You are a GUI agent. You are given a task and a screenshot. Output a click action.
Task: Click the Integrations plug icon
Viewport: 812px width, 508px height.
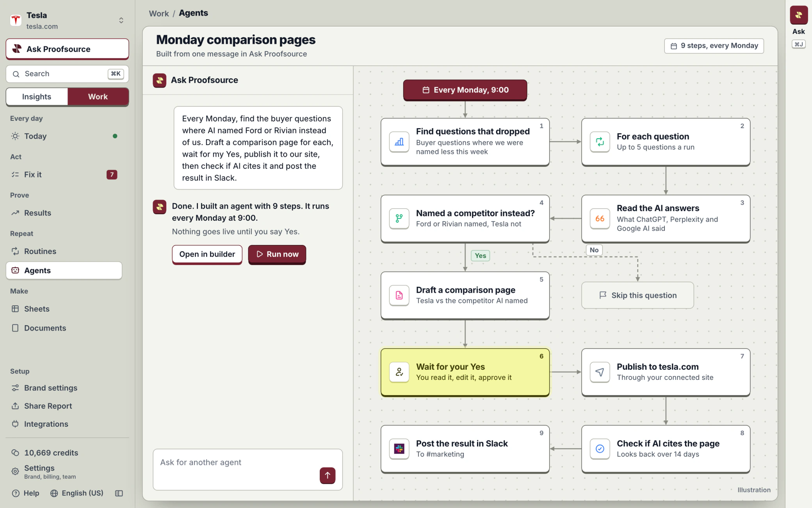(x=15, y=424)
